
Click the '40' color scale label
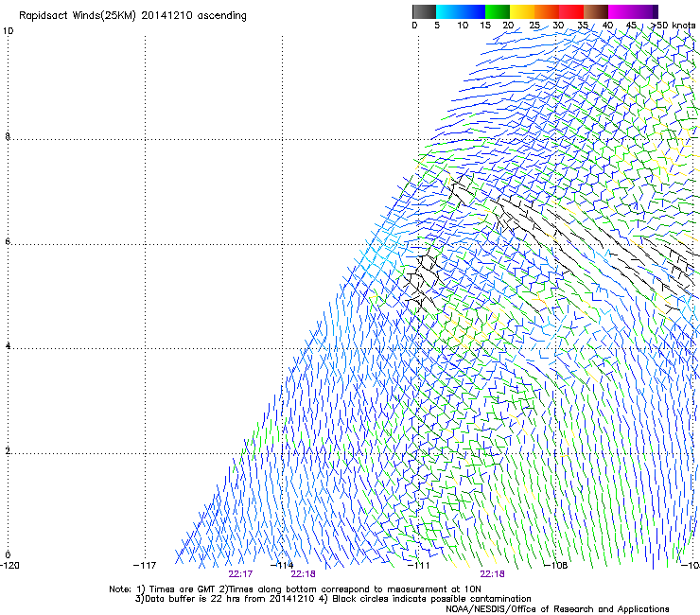(x=607, y=26)
